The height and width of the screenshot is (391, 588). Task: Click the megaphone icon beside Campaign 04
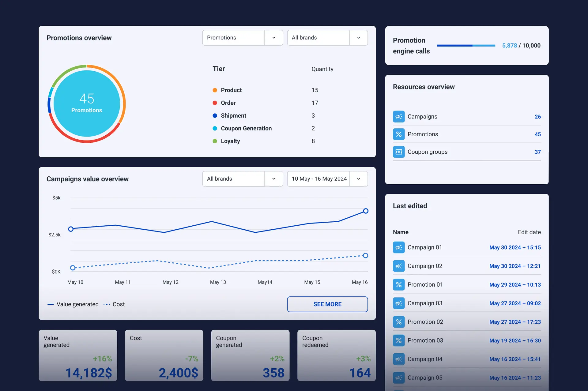pyautogui.click(x=398, y=359)
